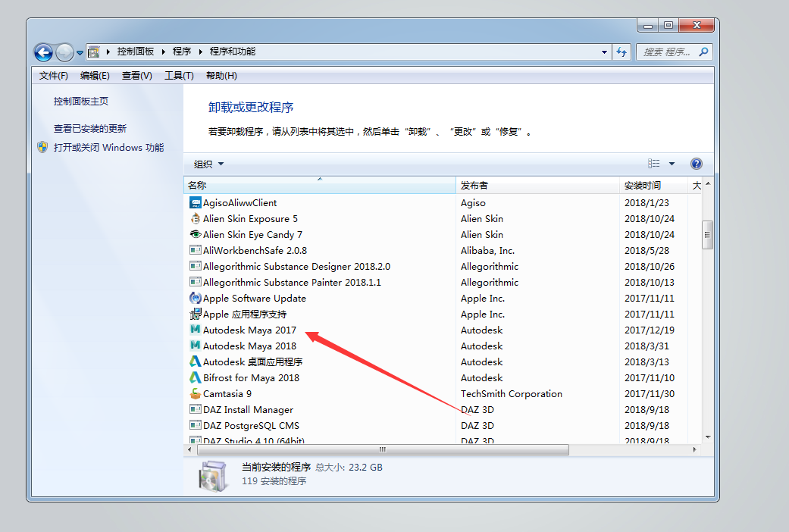Select the Apple Software Update icon

(195, 299)
